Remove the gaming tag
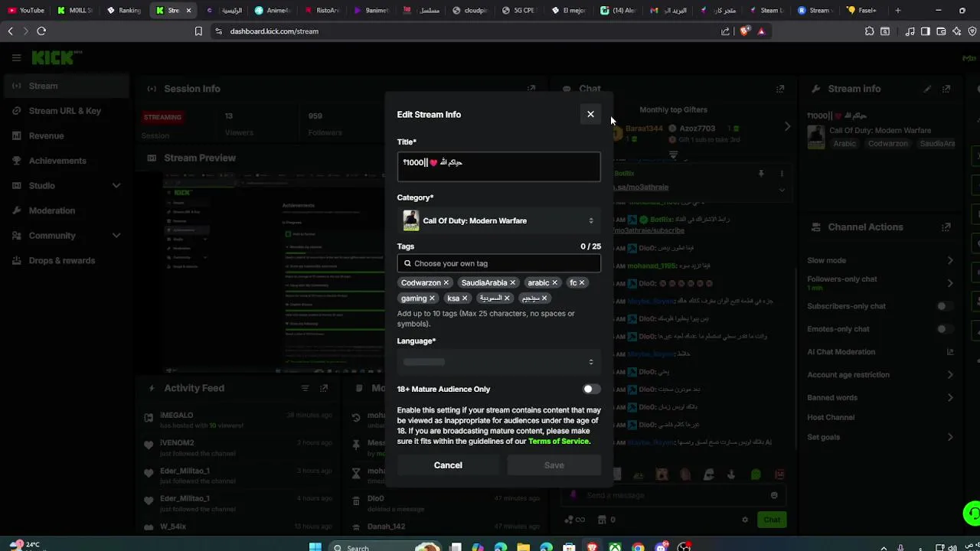Screen dimensions: 980x551 coord(432,298)
